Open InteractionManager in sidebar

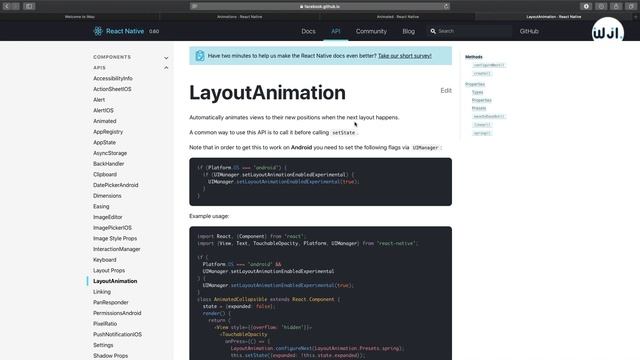pos(116,249)
